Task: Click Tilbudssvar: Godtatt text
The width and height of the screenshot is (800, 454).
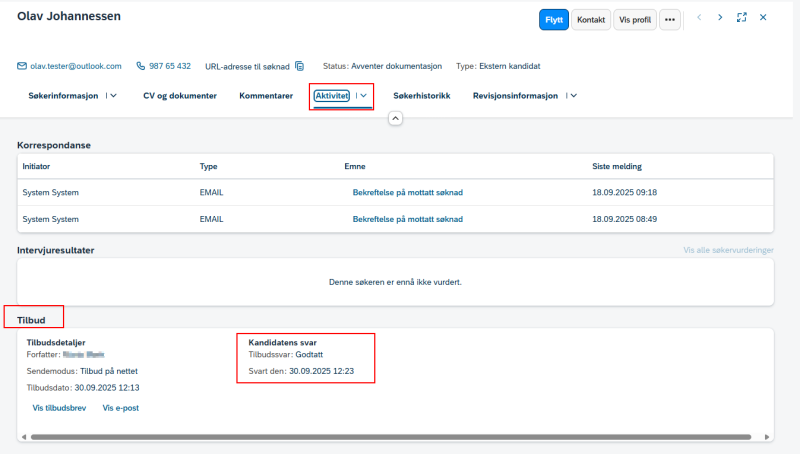Action: [x=286, y=355]
